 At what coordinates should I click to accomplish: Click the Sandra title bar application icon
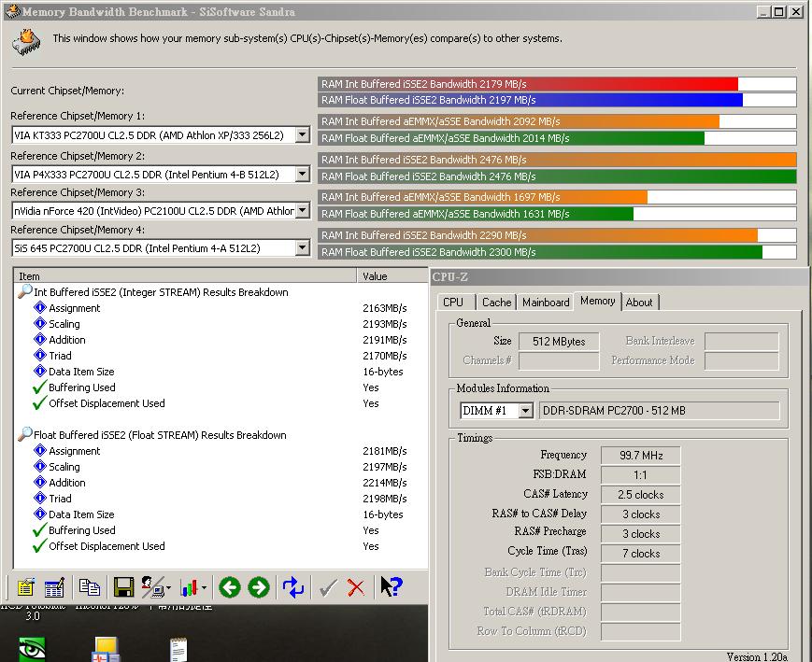click(12, 11)
